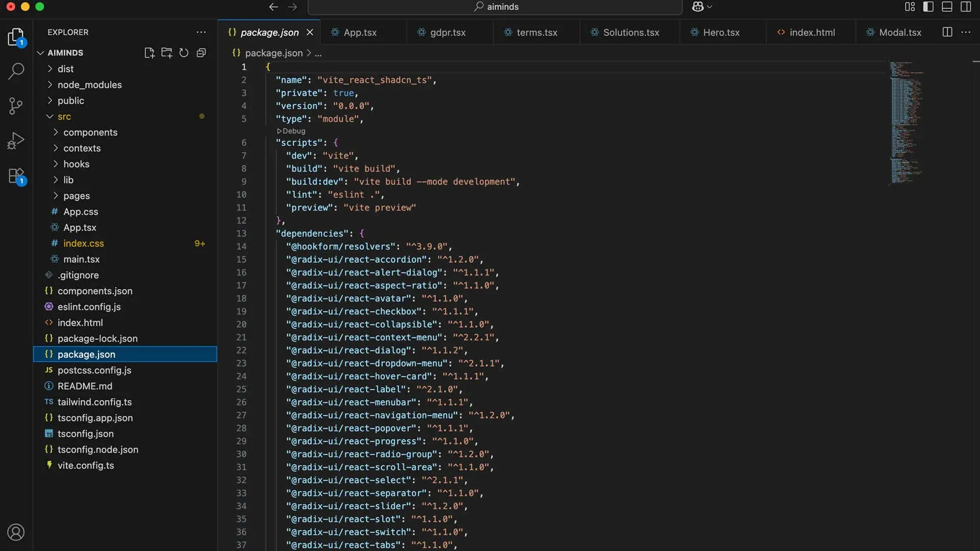Screen dimensions: 980x551
Task: Run Debug above the scripts section
Action: 291,131
